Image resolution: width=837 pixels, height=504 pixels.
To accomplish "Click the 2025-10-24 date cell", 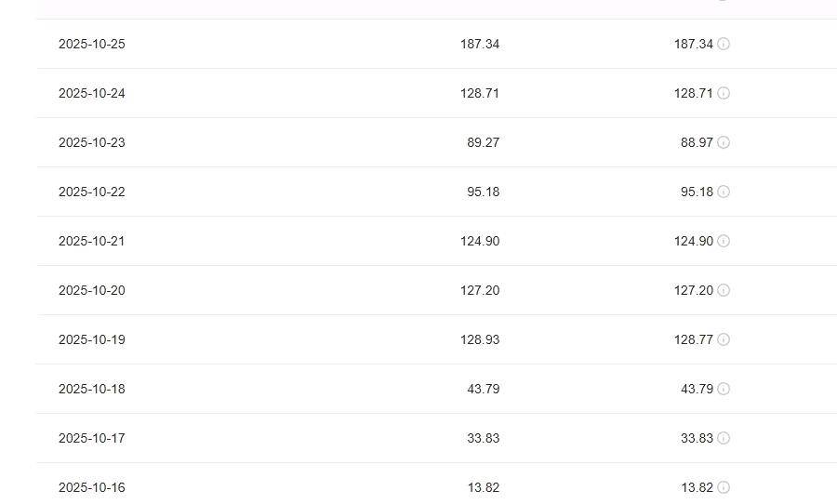I will coord(91,93).
